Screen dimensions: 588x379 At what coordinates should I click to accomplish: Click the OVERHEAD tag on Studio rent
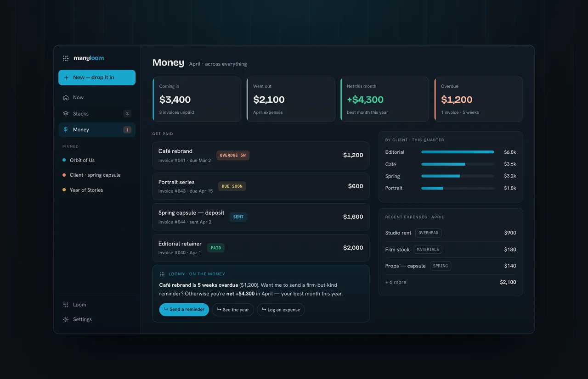point(428,233)
